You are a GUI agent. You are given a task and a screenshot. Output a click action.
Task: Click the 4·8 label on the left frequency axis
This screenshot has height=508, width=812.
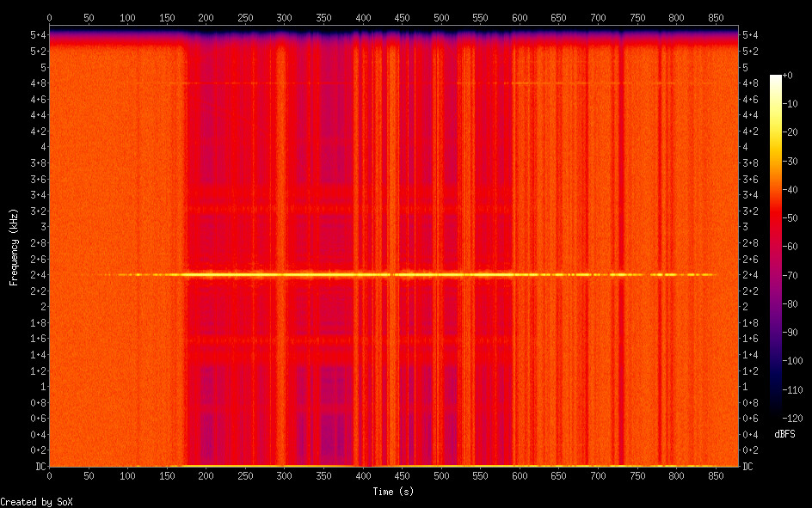click(37, 83)
